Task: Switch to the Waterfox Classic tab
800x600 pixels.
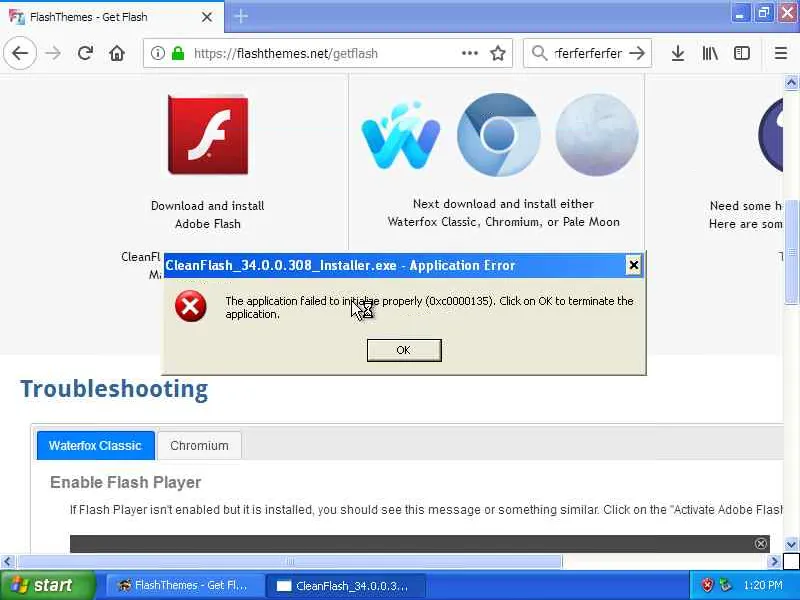Action: coord(95,445)
